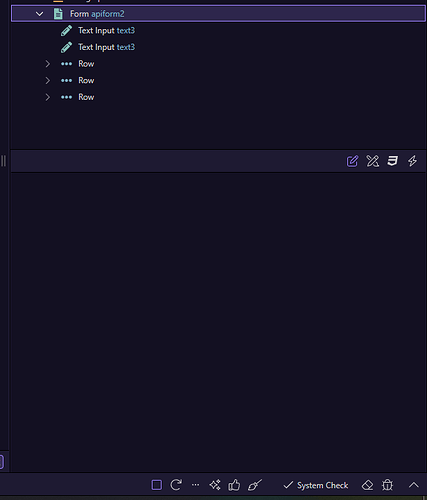
Task: Click the thumbs up icon
Action: [x=234, y=485]
